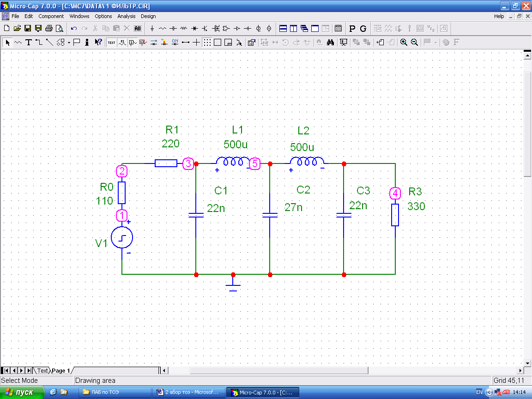Image resolution: width=532 pixels, height=399 pixels.
Task: Open the Edit menu
Action: 29,16
